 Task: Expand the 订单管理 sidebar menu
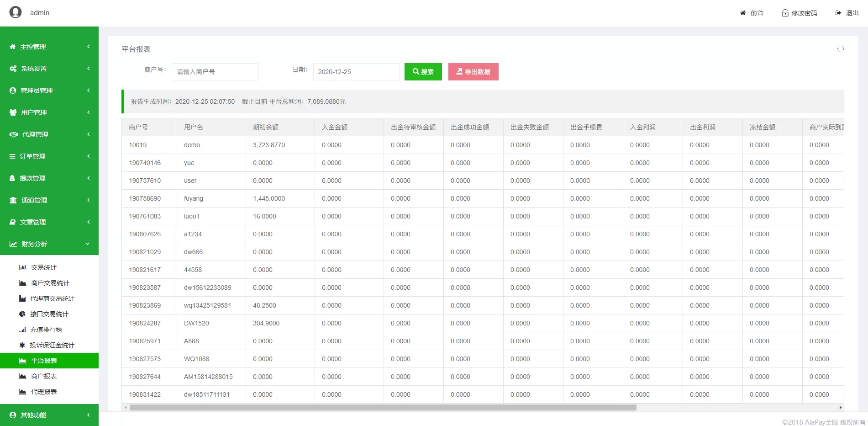point(49,156)
